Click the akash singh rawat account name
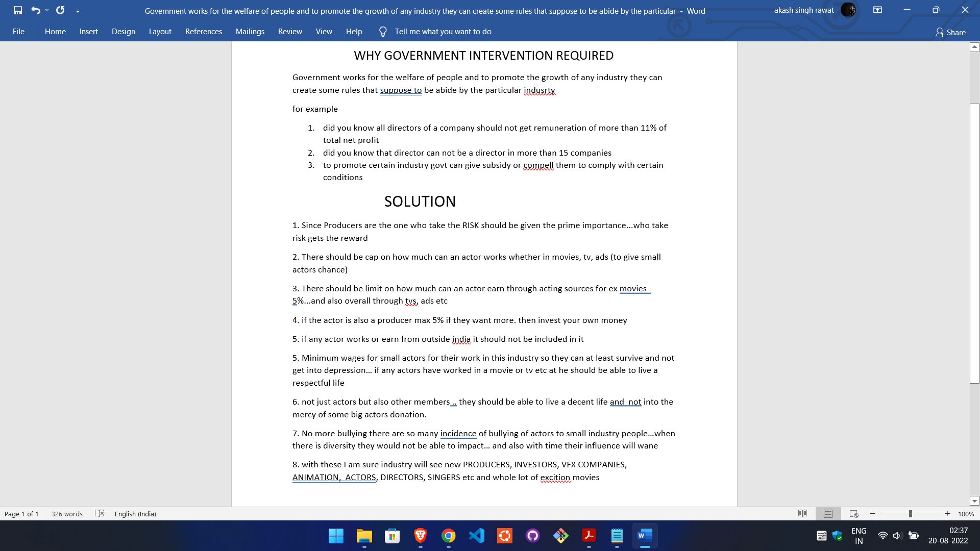 [804, 10]
